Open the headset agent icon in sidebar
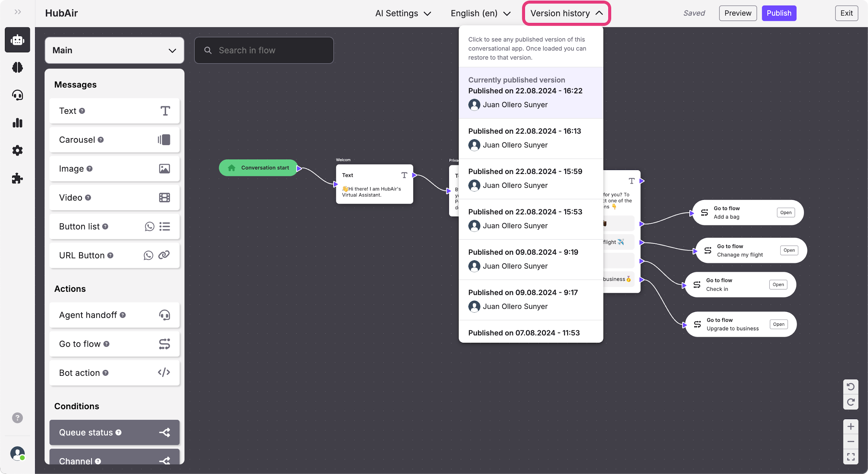Screen dimensions: 868x474 [x=17, y=95]
